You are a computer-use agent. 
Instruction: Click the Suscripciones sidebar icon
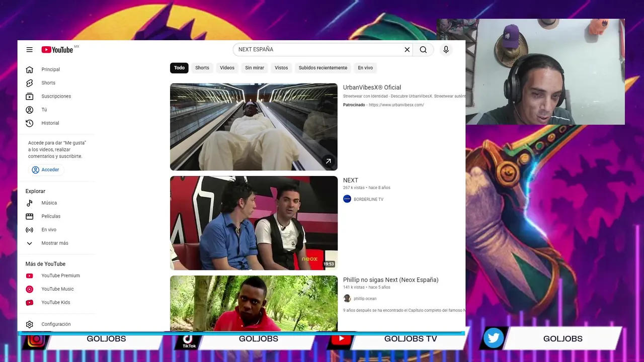click(30, 96)
